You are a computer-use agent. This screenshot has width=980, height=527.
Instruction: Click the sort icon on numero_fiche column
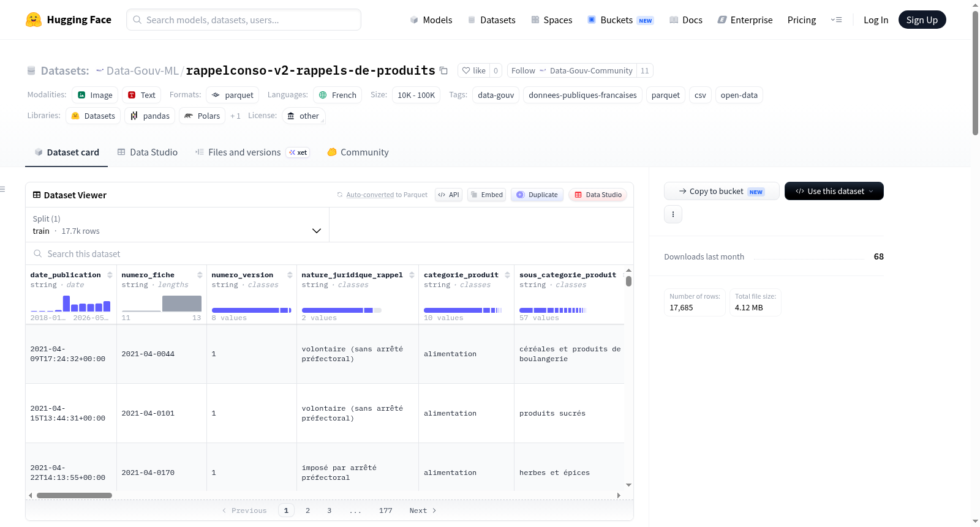[200, 275]
